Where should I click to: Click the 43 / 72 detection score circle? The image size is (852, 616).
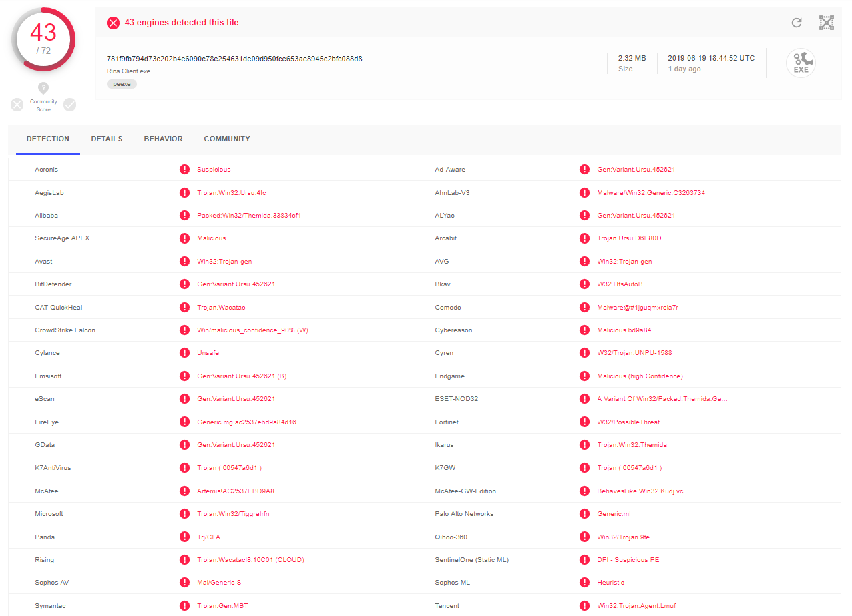(x=43, y=39)
